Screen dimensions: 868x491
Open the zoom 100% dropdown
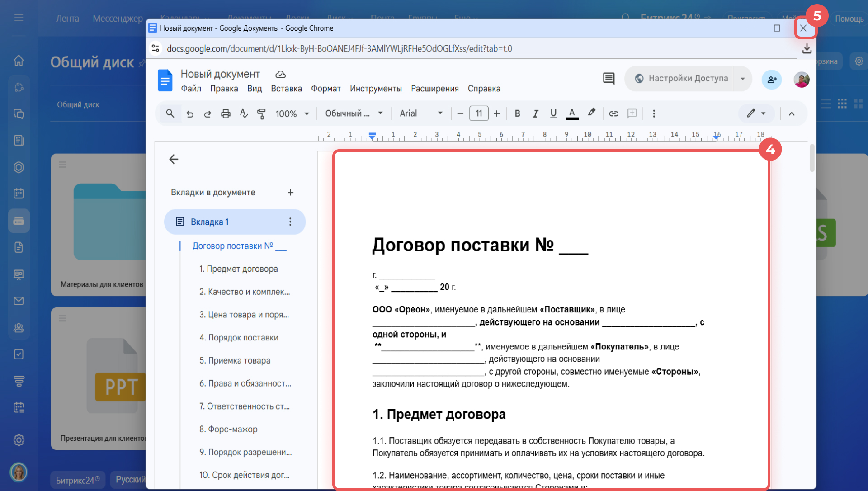[292, 113]
